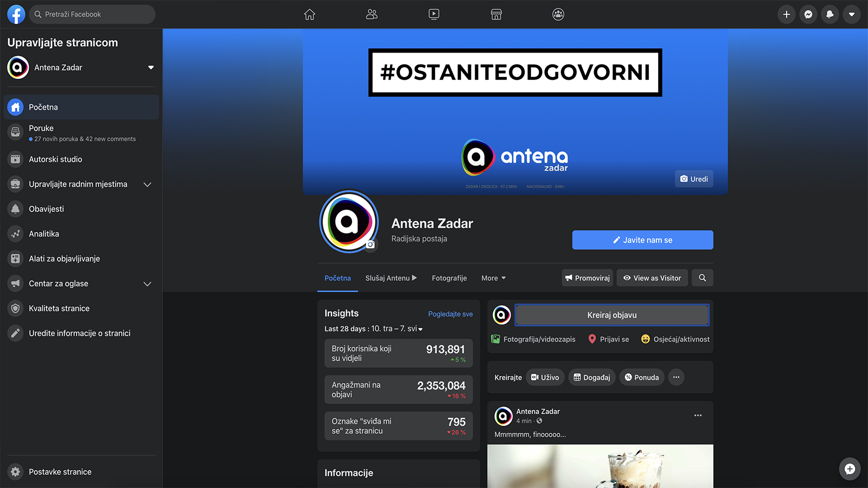The image size is (868, 488).
Task: Open Autorski studio in the sidebar
Action: pos(81,159)
